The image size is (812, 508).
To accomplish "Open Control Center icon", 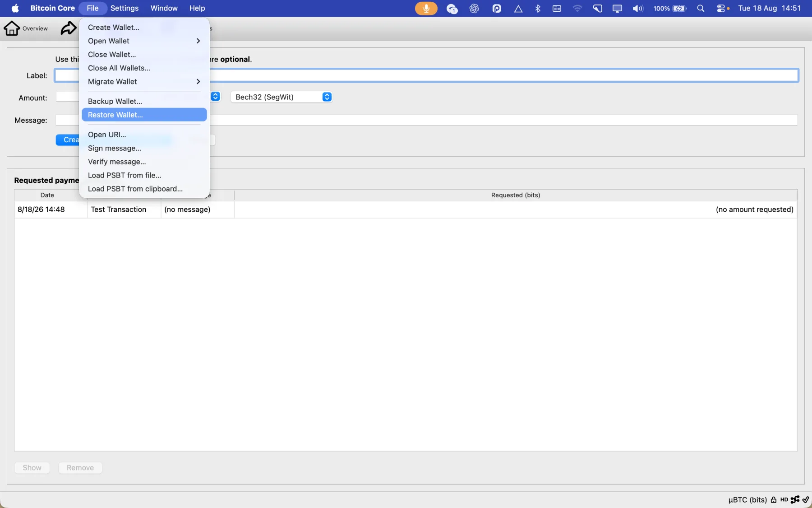I will tap(721, 8).
